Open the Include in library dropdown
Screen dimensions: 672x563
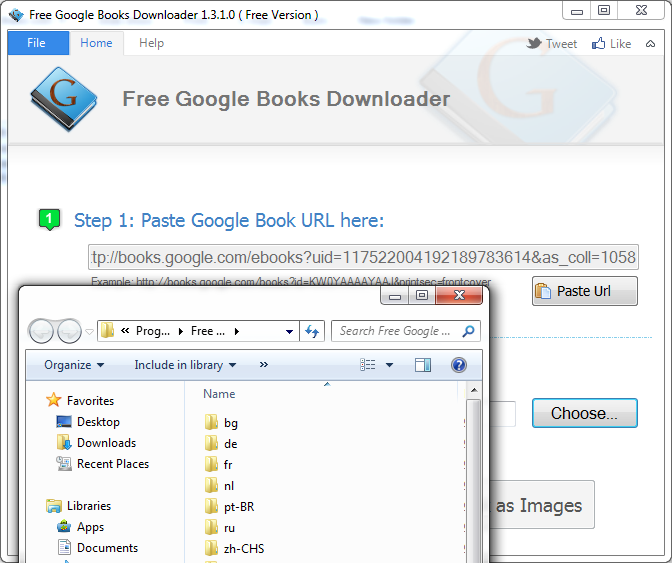(185, 365)
